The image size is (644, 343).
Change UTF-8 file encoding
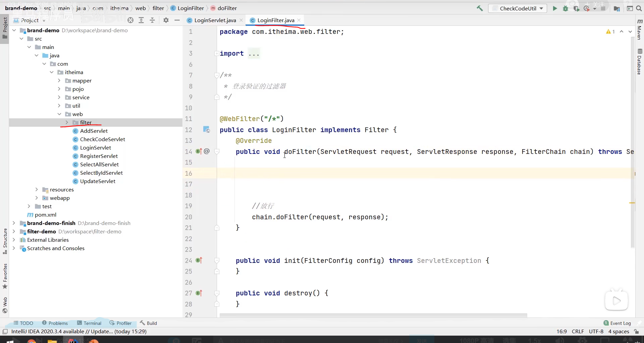[x=596, y=332]
